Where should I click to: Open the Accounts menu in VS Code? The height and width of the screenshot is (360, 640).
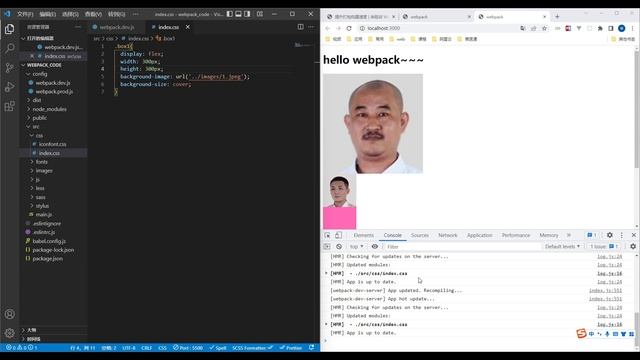pos(9,314)
